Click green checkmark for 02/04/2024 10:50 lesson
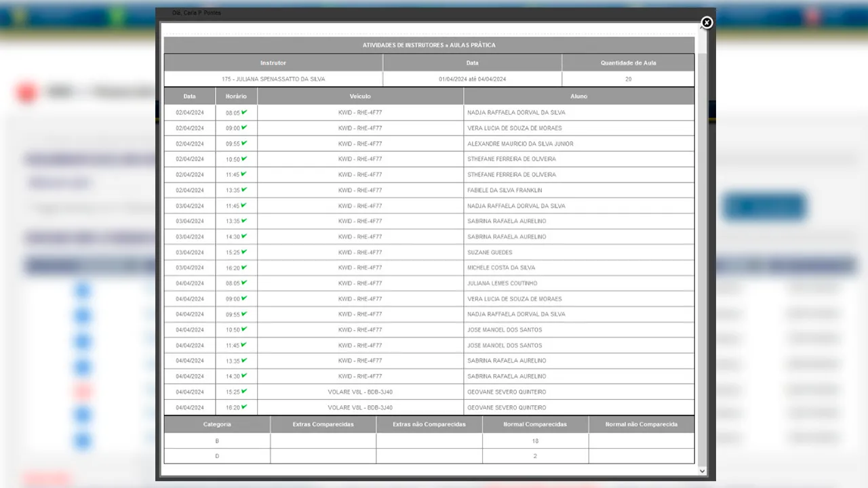The image size is (868, 488). (x=244, y=159)
